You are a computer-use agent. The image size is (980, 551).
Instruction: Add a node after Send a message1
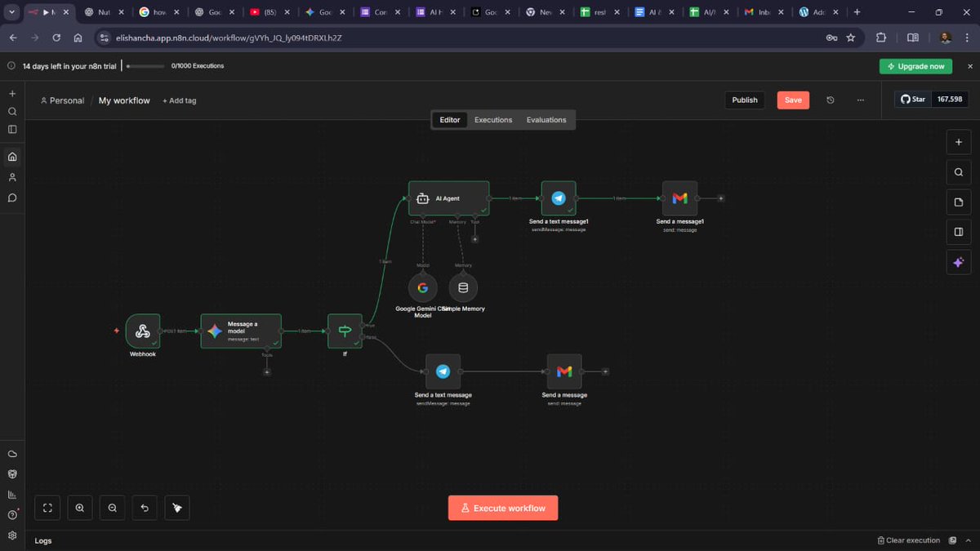721,198
